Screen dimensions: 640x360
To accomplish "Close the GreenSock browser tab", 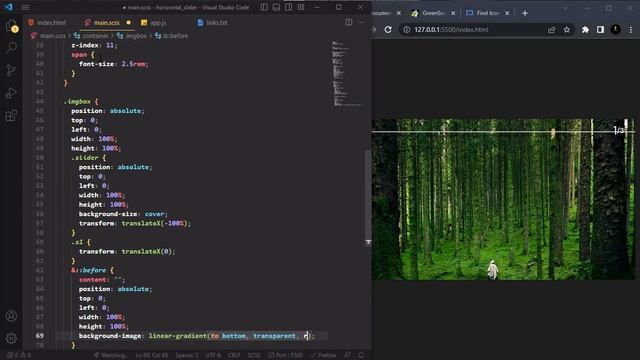I will click(453, 13).
